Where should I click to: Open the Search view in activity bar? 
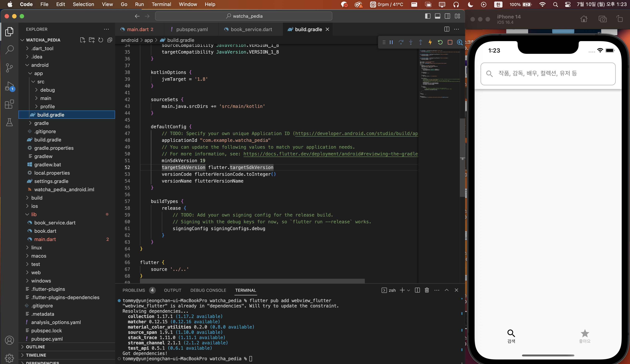coord(9,49)
